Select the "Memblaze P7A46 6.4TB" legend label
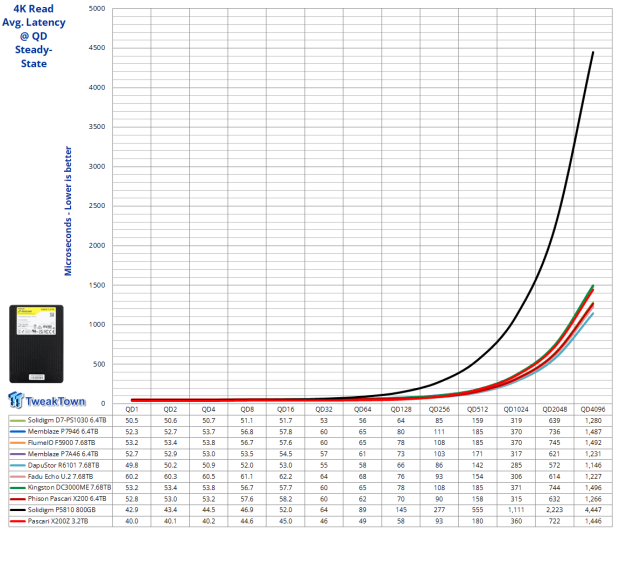The width and height of the screenshot is (620, 568). pos(63,454)
